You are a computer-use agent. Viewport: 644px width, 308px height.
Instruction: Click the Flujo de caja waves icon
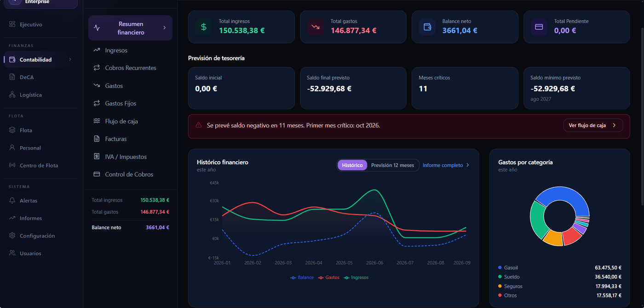click(x=97, y=121)
